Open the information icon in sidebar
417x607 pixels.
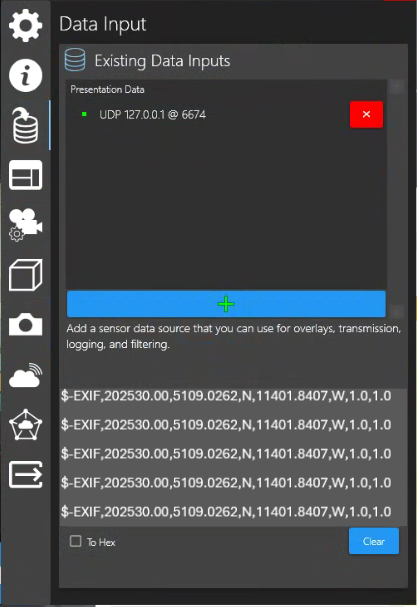pyautogui.click(x=26, y=75)
